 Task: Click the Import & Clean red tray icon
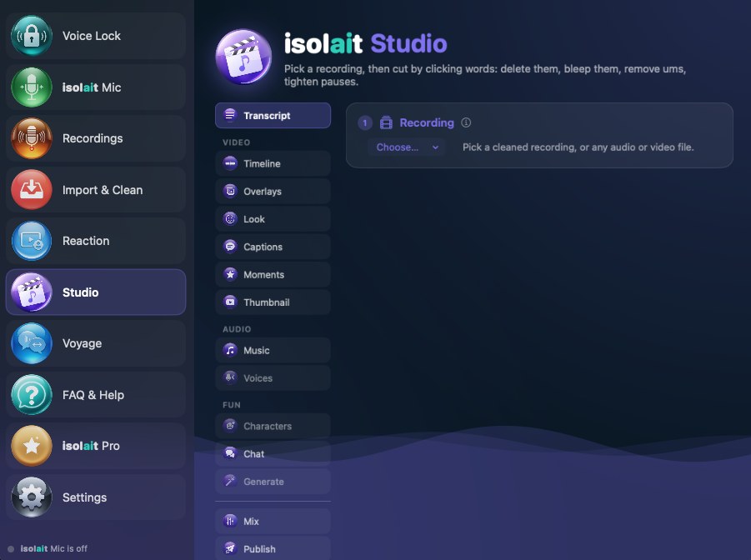point(32,190)
